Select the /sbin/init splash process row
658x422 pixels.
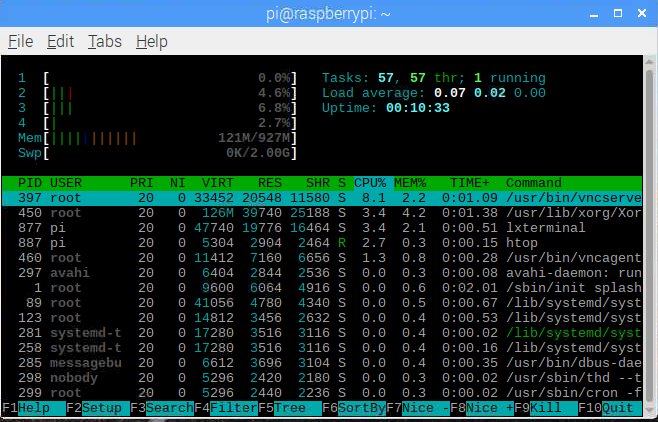[x=322, y=288]
